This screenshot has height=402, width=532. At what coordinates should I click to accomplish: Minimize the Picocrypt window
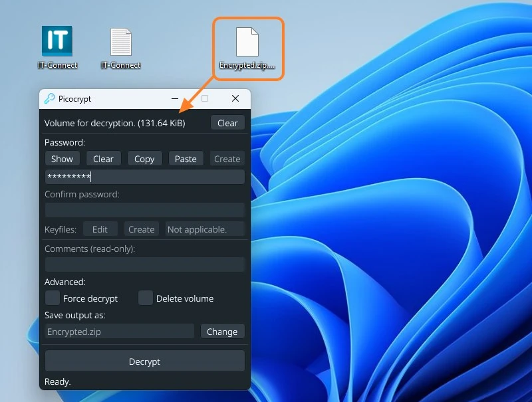175,98
